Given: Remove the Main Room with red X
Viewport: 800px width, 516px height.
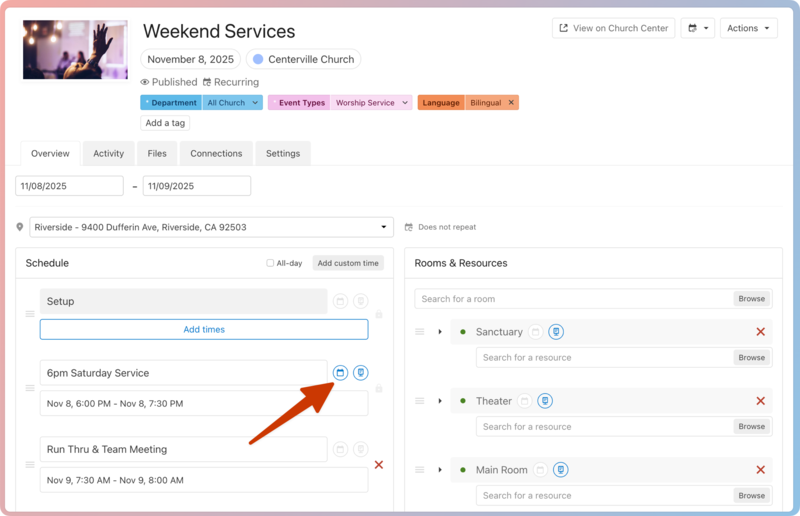Looking at the screenshot, I should coord(760,470).
